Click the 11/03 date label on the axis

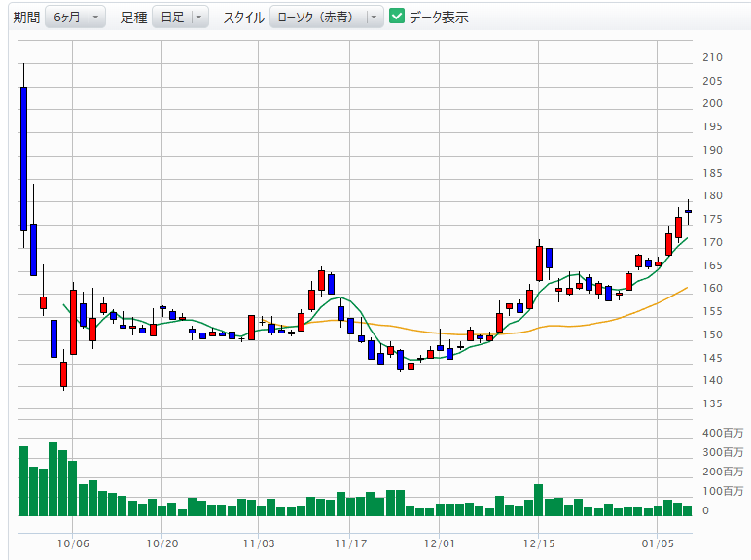(260, 542)
